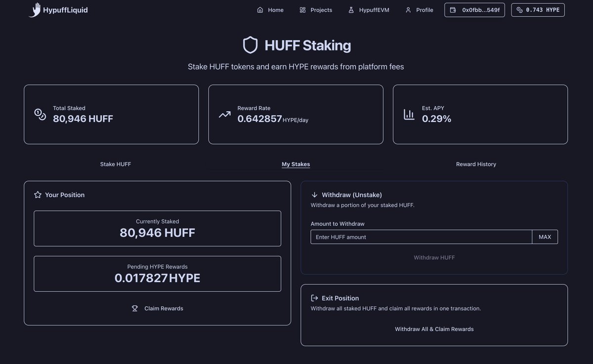This screenshot has height=364, width=593.
Task: Click the wallet address 0x0fbb...549f
Action: pyautogui.click(x=474, y=9)
